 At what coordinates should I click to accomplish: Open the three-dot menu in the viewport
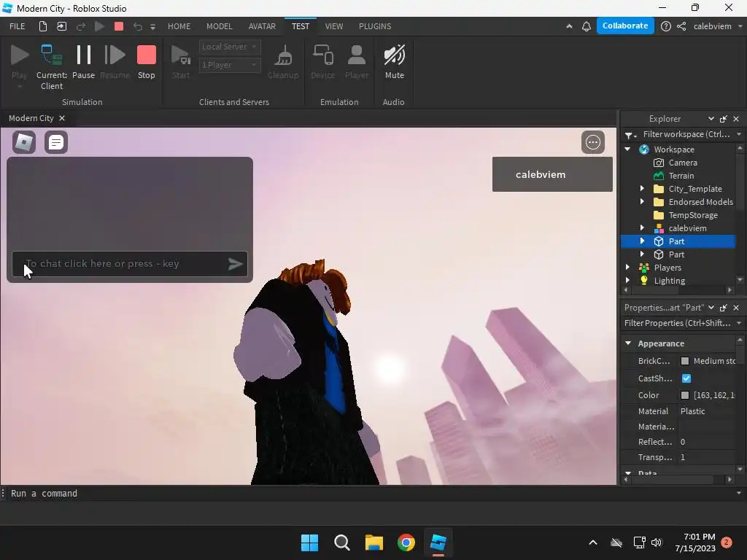(592, 142)
